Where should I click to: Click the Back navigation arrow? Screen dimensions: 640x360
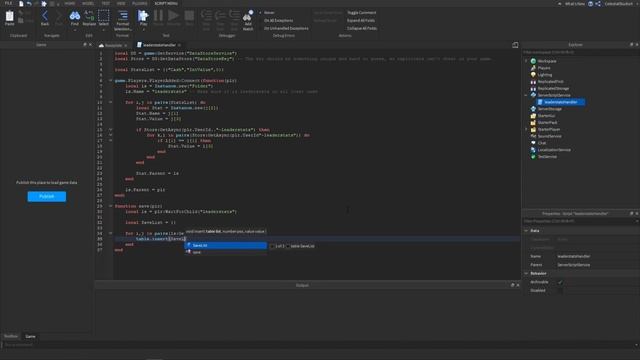pyautogui.click(x=45, y=16)
